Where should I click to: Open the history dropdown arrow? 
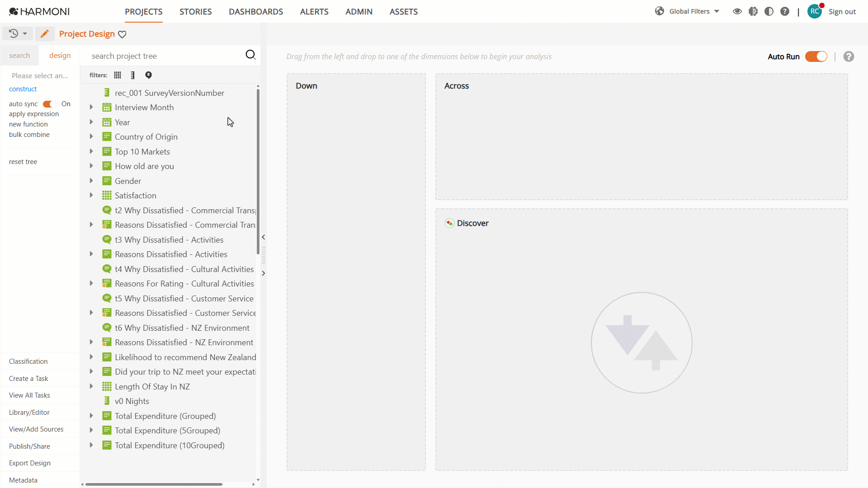tap(25, 34)
